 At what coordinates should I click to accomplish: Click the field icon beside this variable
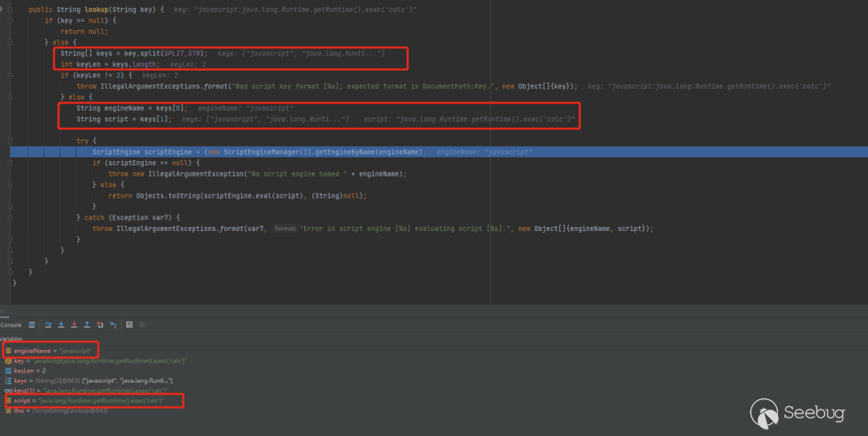point(8,410)
